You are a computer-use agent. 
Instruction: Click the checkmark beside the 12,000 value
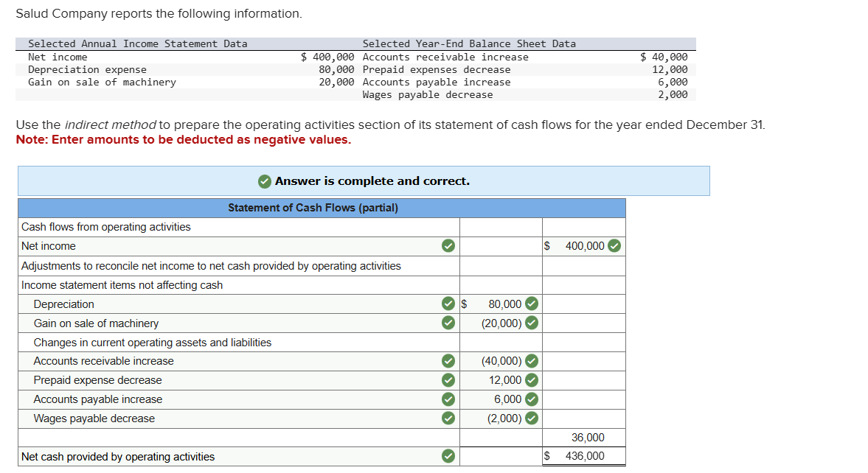tap(532, 380)
